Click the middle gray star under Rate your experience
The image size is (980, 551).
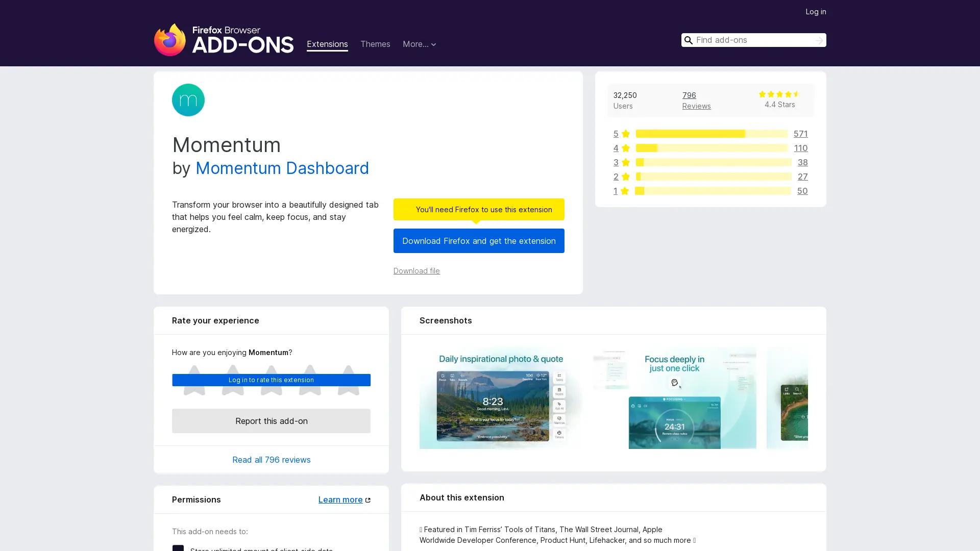pos(271,380)
